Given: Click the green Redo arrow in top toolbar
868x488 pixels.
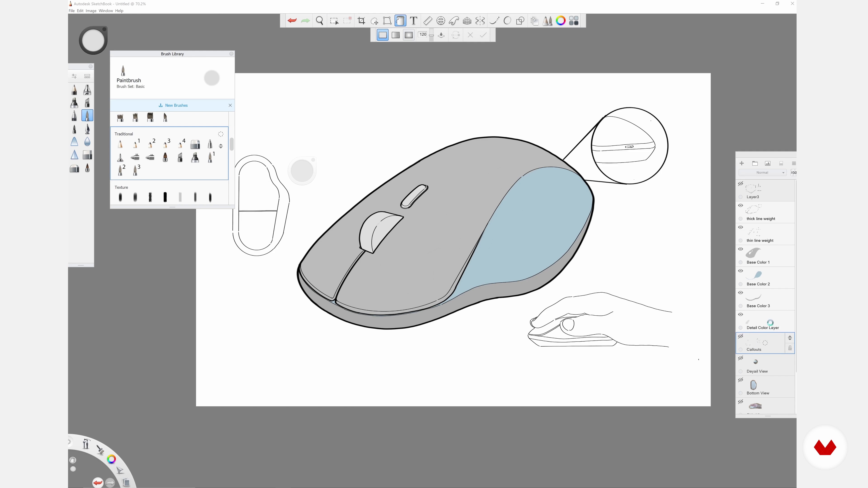Looking at the screenshot, I should point(305,21).
